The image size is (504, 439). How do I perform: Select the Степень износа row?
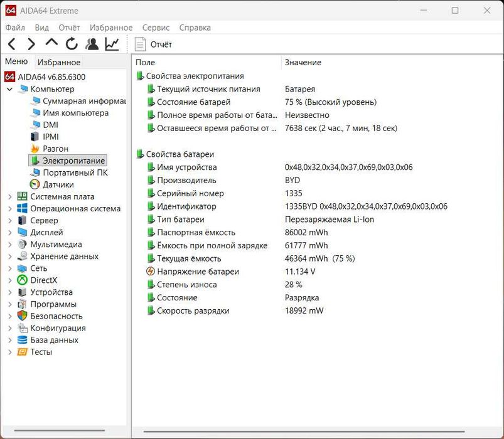click(224, 285)
